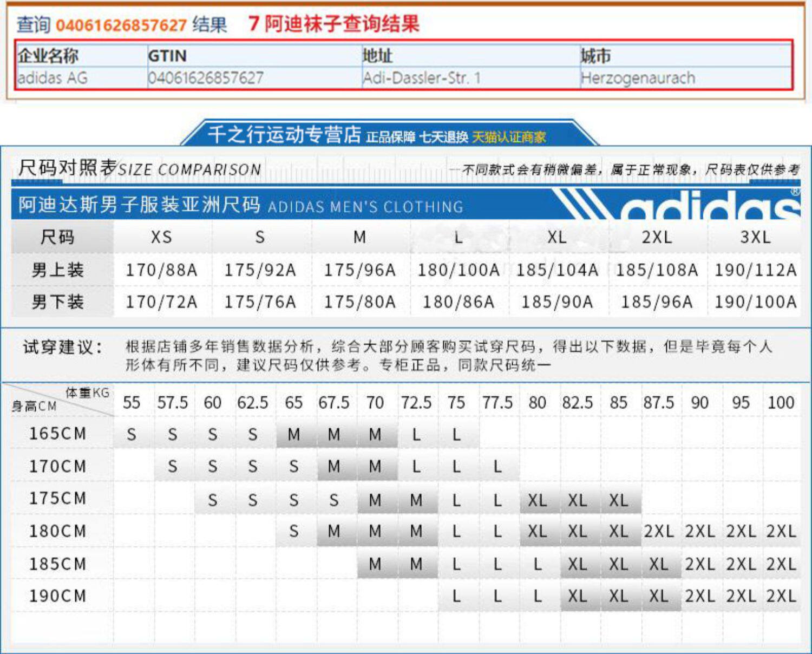Select the '170/72A' men's bottom size
The image size is (812, 654).
pyautogui.click(x=161, y=302)
